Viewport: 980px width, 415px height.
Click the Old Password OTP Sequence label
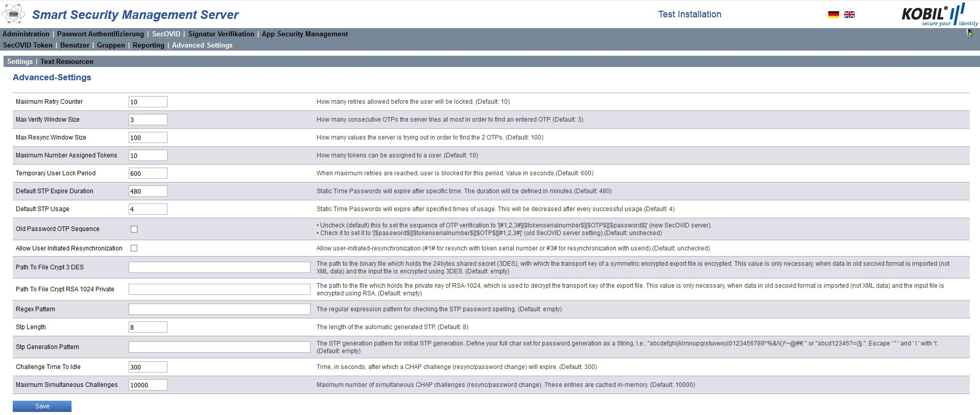click(58, 229)
